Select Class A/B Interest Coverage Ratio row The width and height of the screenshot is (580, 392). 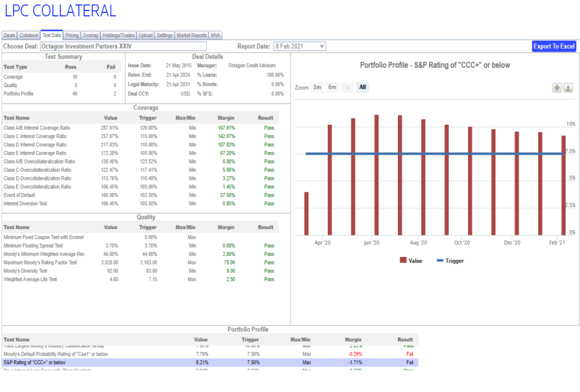(x=139, y=128)
